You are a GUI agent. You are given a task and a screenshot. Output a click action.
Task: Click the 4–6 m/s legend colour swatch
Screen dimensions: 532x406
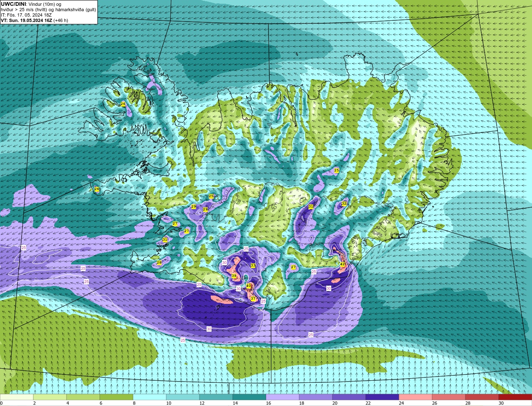pyautogui.click(x=83, y=397)
